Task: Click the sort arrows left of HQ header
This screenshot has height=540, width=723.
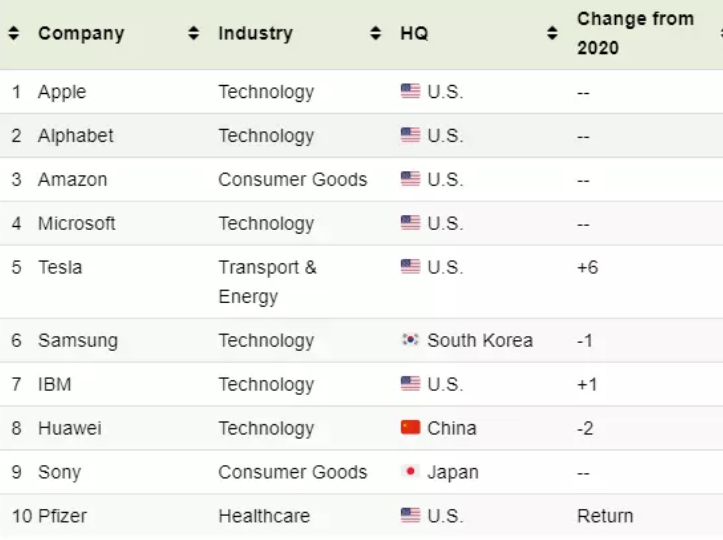Action: [376, 33]
